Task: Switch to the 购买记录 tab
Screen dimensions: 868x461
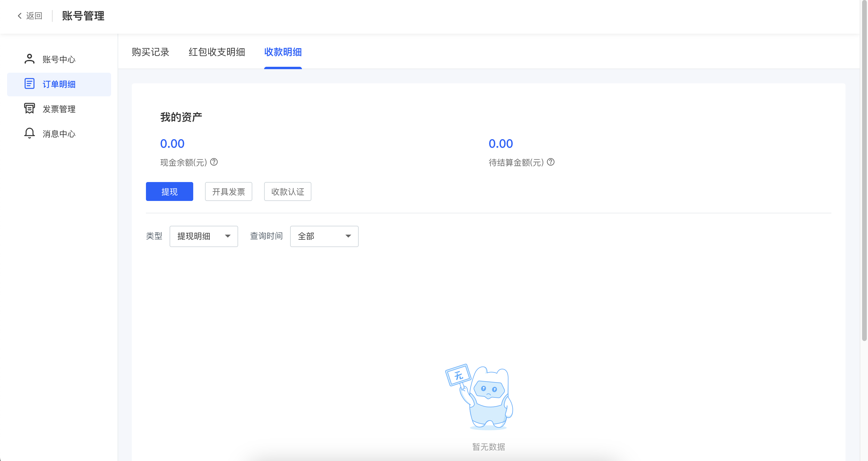Action: point(150,52)
